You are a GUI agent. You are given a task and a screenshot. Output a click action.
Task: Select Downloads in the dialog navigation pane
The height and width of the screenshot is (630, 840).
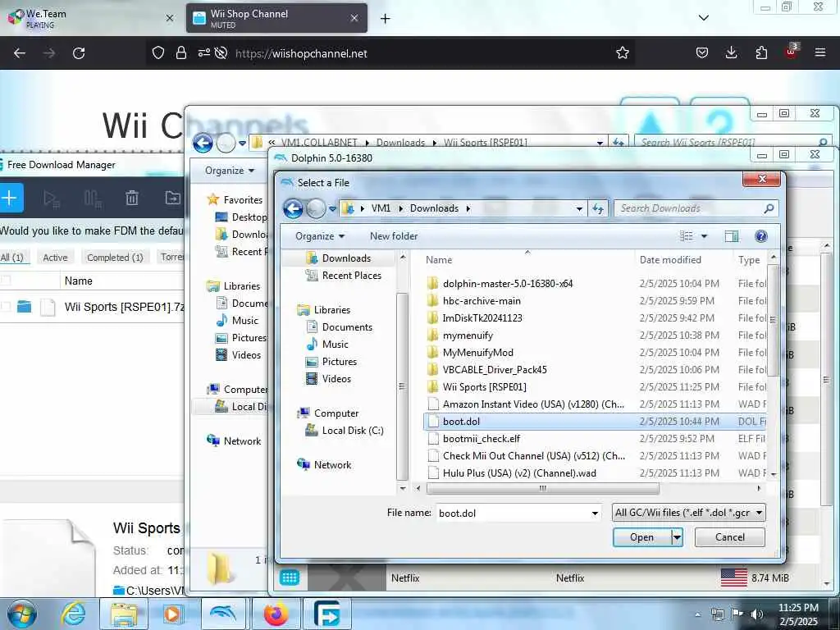point(346,258)
